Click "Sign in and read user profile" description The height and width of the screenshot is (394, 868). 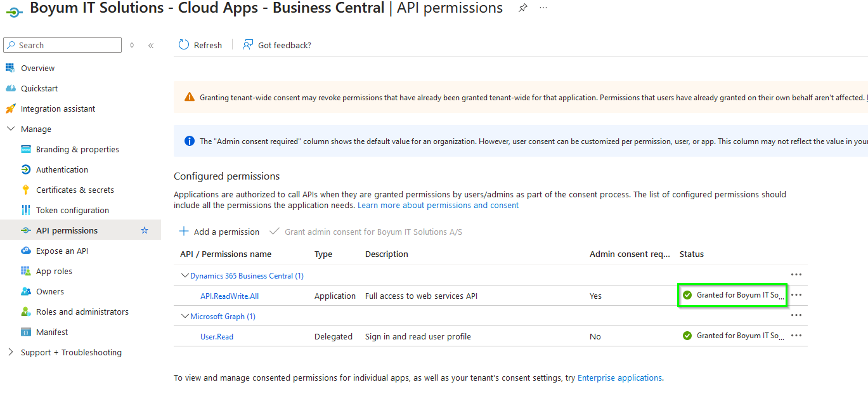(418, 337)
